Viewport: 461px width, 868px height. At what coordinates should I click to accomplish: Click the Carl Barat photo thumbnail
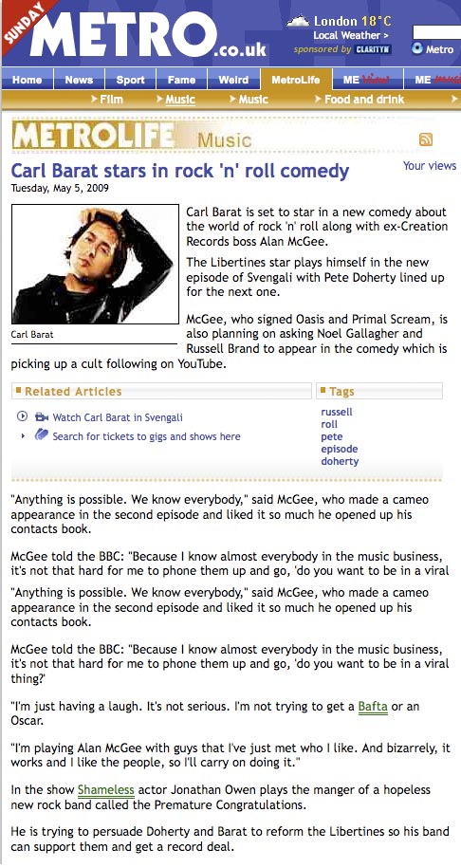[95, 264]
